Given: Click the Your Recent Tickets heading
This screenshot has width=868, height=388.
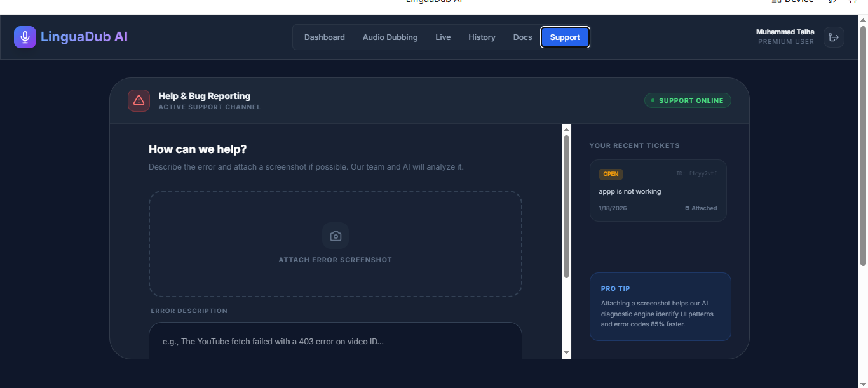Looking at the screenshot, I should coord(635,145).
